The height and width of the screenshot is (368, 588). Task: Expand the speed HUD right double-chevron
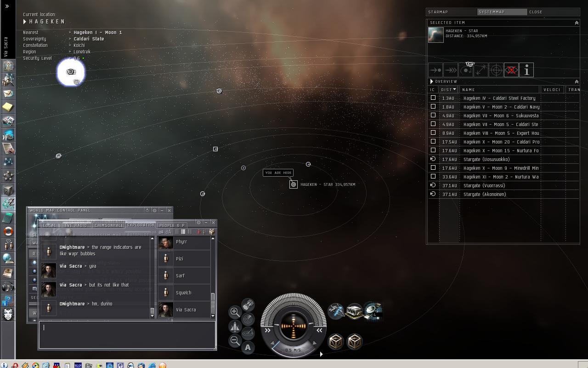pyautogui.click(x=319, y=330)
